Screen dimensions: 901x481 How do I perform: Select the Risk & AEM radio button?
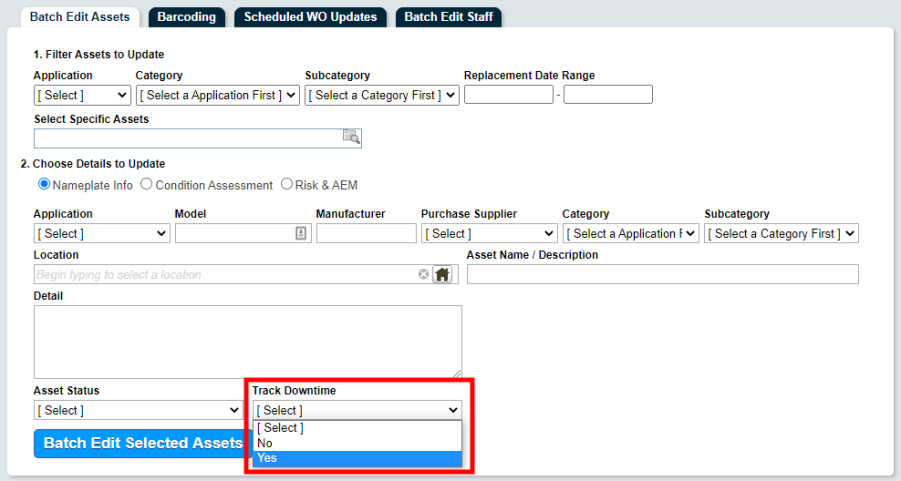point(286,184)
